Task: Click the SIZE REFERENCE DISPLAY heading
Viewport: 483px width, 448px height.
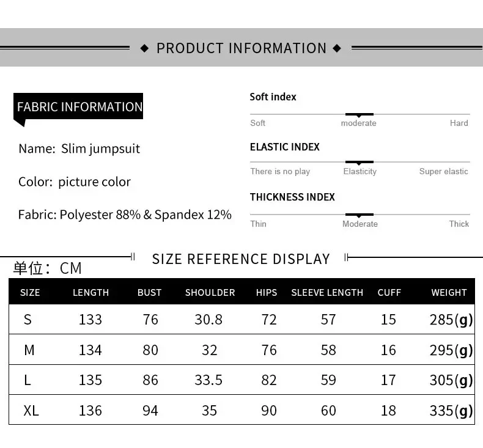Action: coord(241,259)
